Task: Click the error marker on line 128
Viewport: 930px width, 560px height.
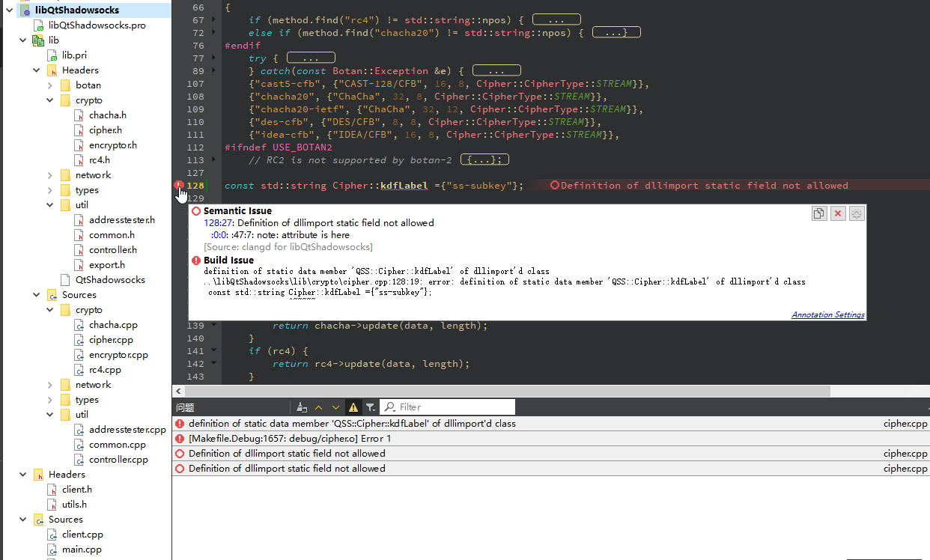Action: click(179, 185)
